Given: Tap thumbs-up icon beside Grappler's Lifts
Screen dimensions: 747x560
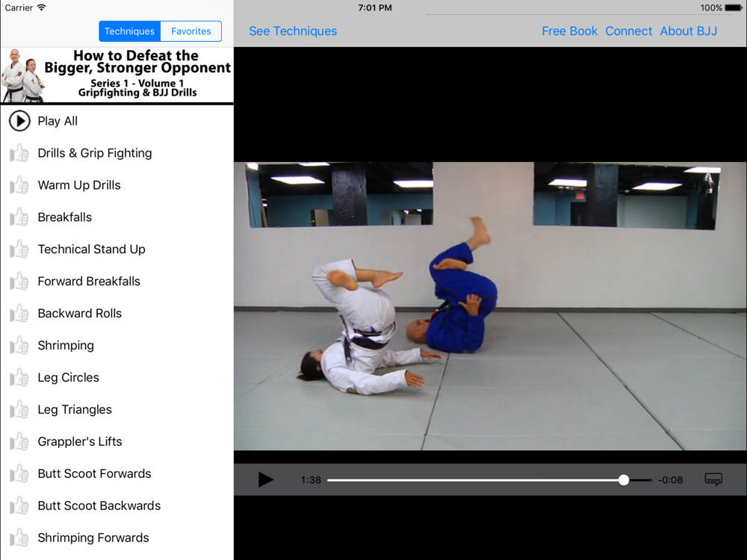Looking at the screenshot, I should point(19,441).
